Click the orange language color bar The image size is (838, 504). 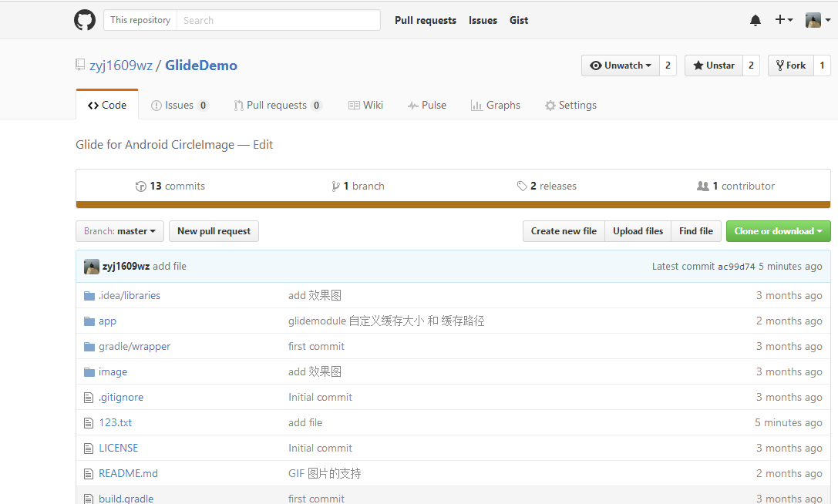pyautogui.click(x=453, y=205)
